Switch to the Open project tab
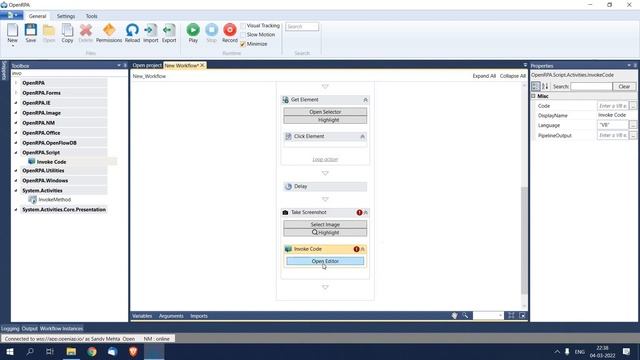 pyautogui.click(x=147, y=65)
